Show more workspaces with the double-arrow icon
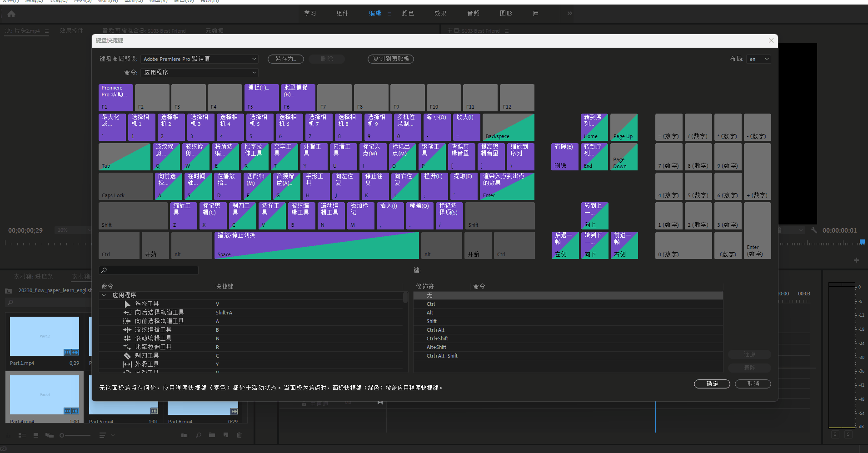 (570, 14)
